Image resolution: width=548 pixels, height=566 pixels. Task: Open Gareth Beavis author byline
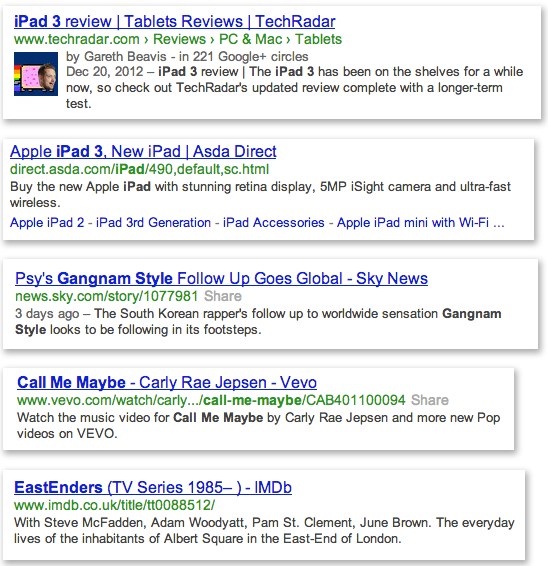pyautogui.click(x=116, y=57)
